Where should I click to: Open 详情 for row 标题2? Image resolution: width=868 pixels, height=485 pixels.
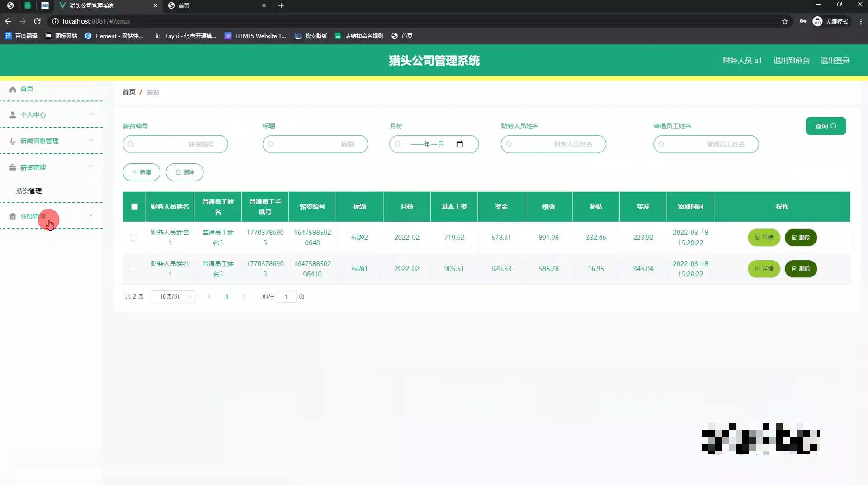tap(764, 238)
